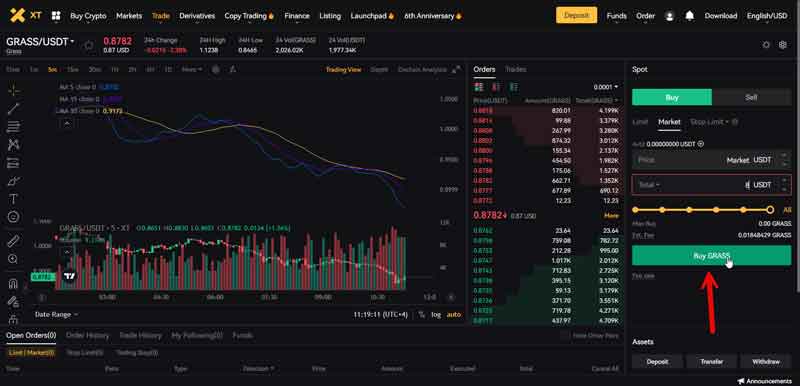Open the More intervals dropdown
This screenshot has height=386, width=800.
192,69
